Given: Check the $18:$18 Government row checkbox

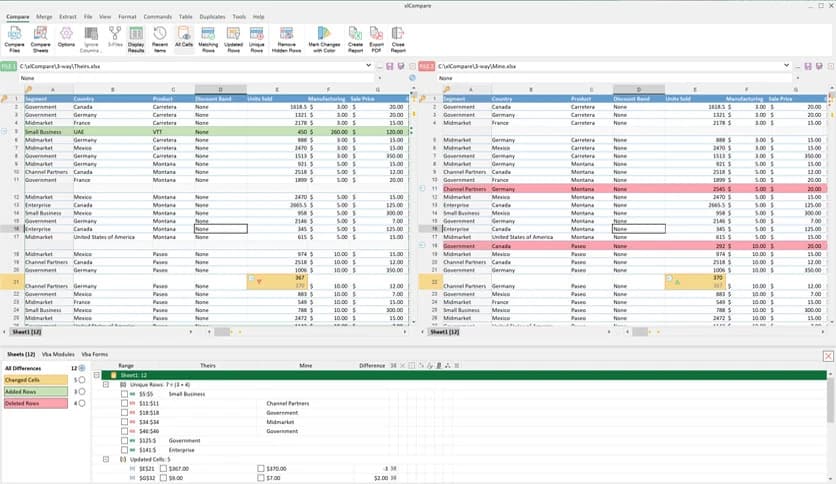Looking at the screenshot, I should [x=124, y=413].
